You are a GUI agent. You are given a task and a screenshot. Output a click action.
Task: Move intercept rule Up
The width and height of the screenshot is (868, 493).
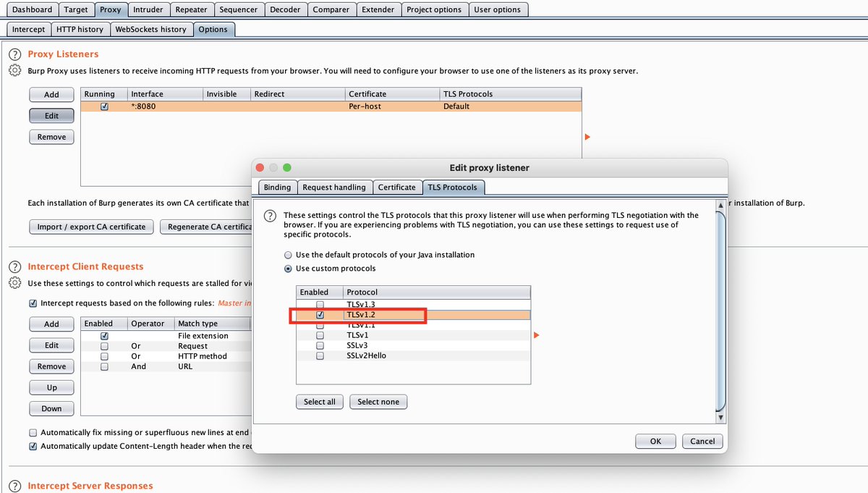click(51, 387)
